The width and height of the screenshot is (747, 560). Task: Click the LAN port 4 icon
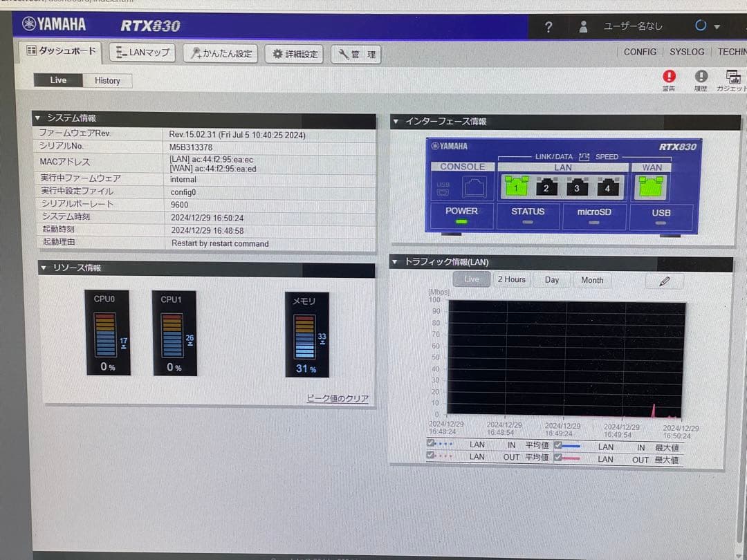[x=607, y=187]
